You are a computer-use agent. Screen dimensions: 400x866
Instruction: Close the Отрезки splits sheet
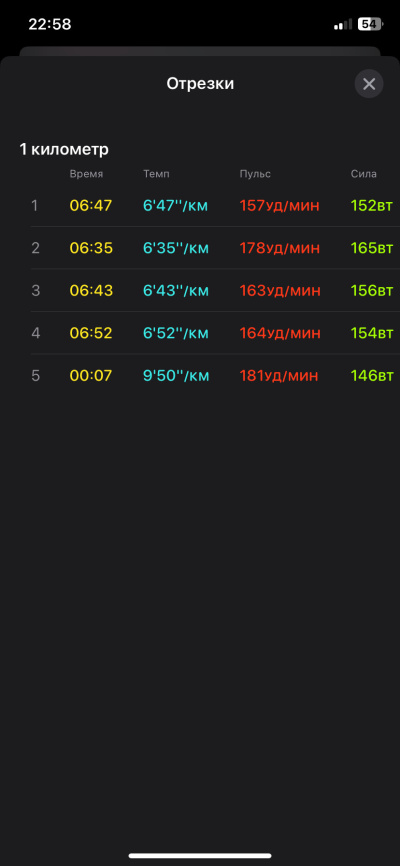tap(369, 84)
